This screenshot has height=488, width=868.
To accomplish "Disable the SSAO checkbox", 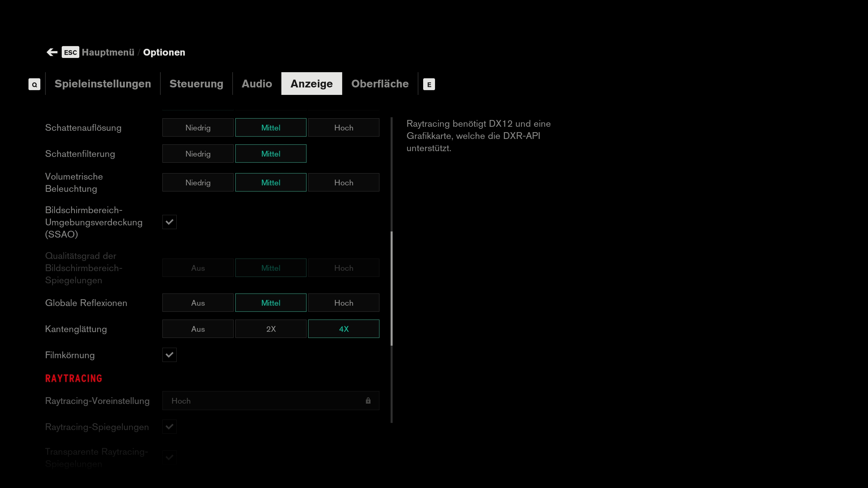I will point(169,222).
